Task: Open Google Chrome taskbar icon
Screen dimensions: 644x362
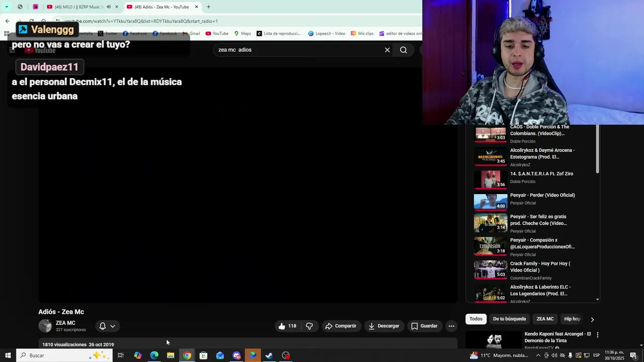Action: coord(187,355)
